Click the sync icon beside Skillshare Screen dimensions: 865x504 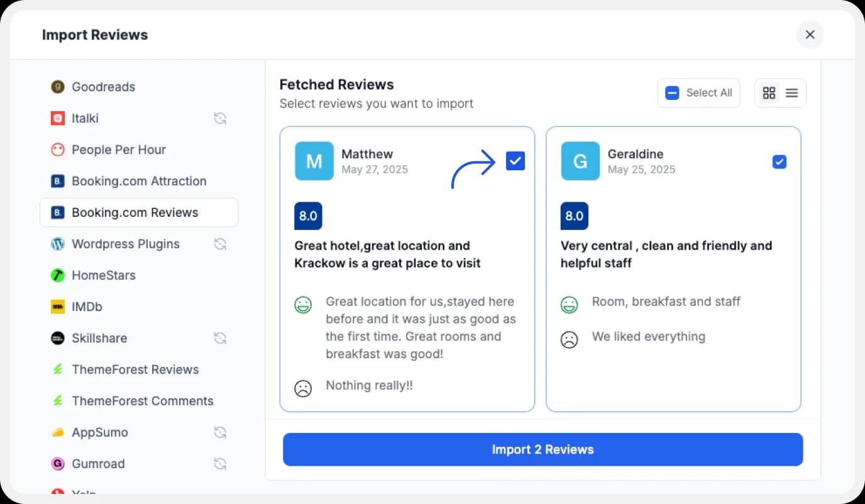[x=220, y=338]
